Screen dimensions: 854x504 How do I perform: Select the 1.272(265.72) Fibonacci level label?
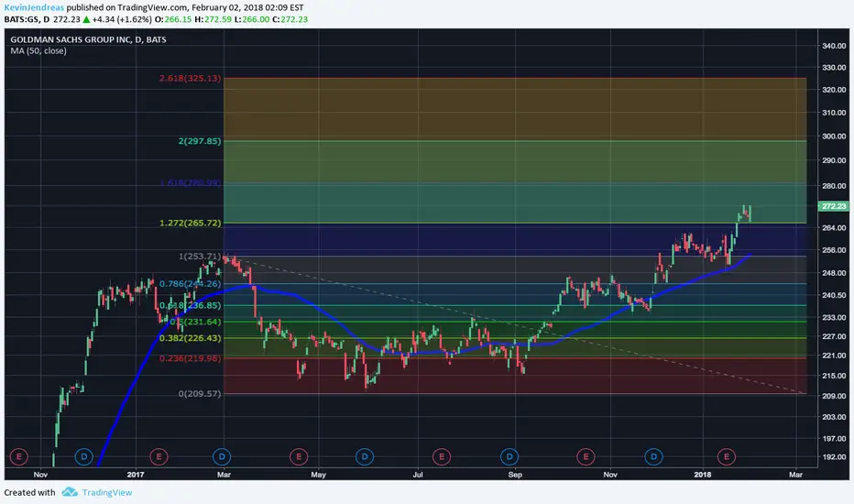(x=190, y=223)
